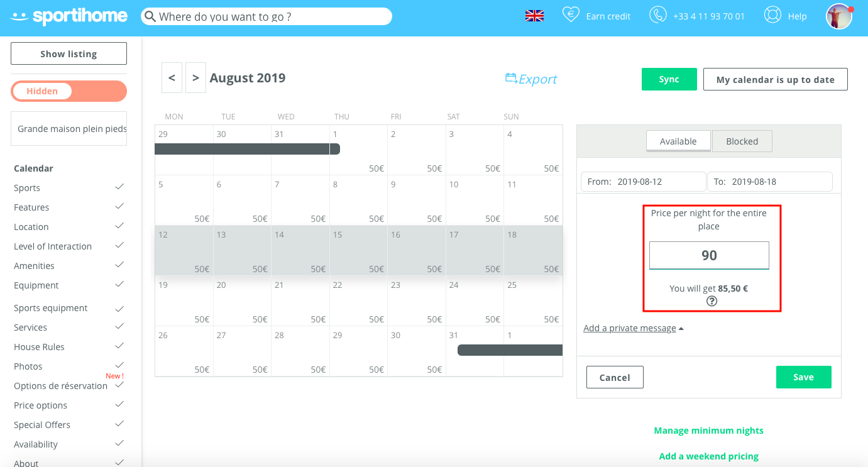This screenshot has width=868, height=467.
Task: Open Sports section in sidebar
Action: (27, 188)
